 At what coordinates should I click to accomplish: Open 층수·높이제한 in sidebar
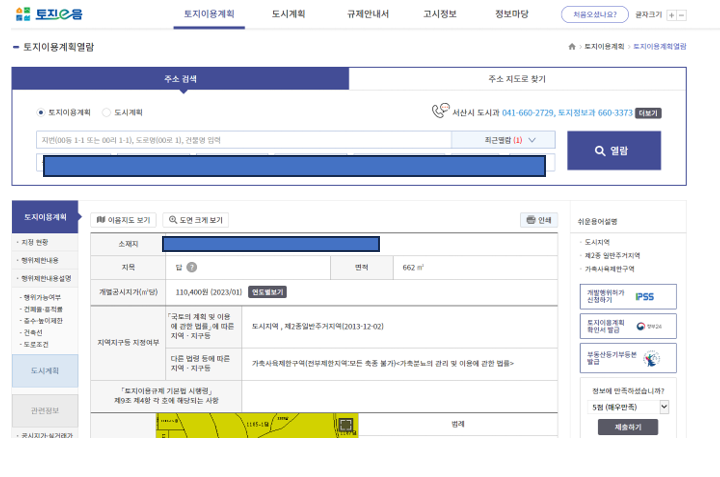point(43,320)
